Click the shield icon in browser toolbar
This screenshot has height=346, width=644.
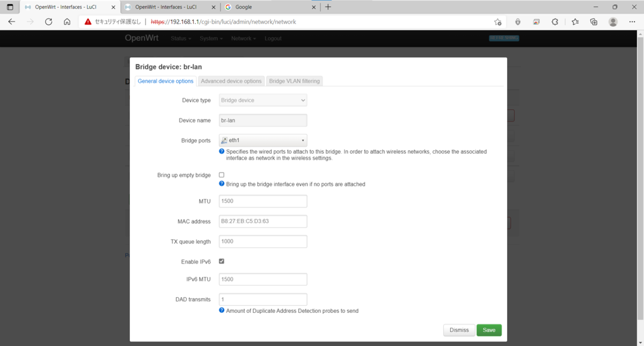517,22
